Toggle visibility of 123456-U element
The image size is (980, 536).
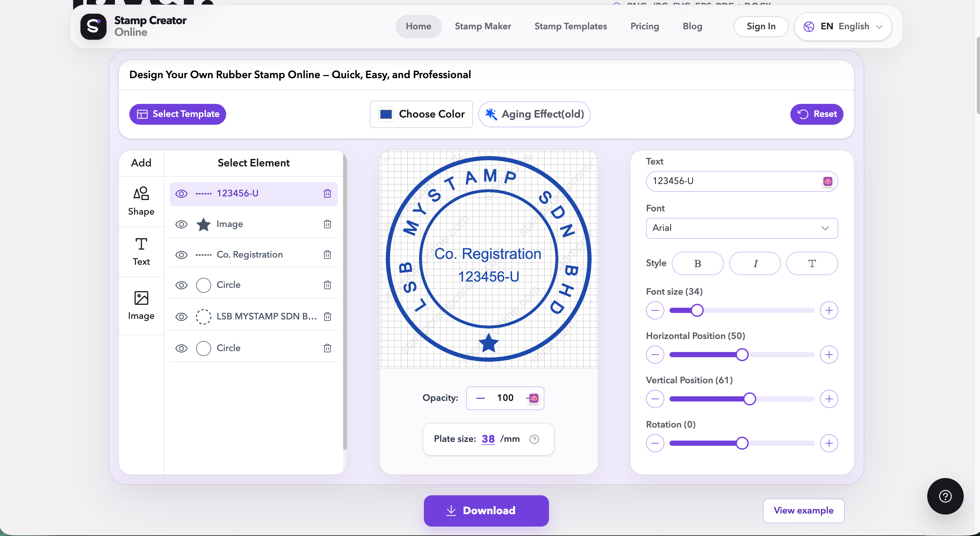[181, 193]
